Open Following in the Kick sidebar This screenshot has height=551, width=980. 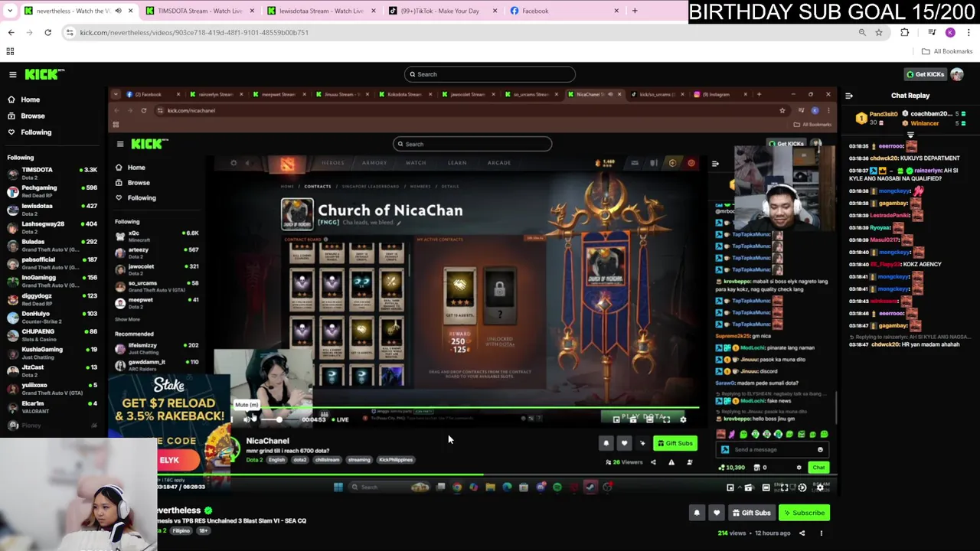tap(36, 132)
